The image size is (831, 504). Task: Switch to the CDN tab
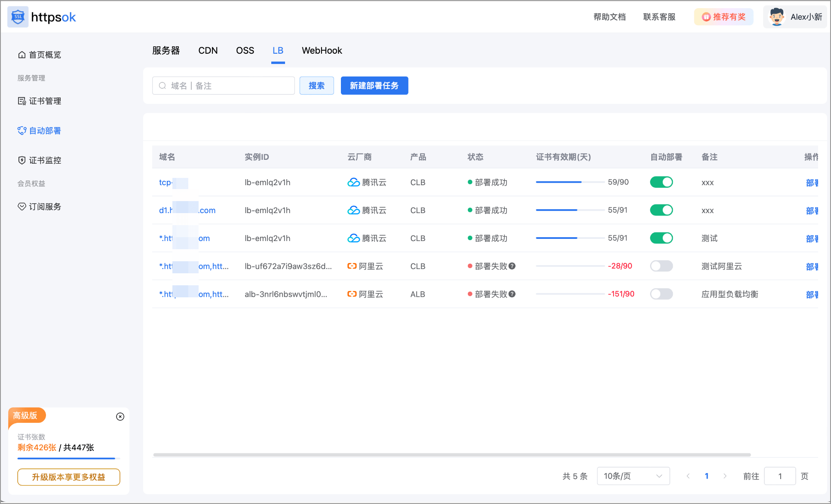point(208,51)
